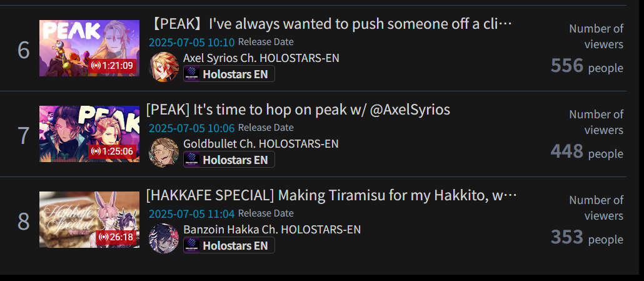Open title about pushing someone off a cliff

coord(331,24)
